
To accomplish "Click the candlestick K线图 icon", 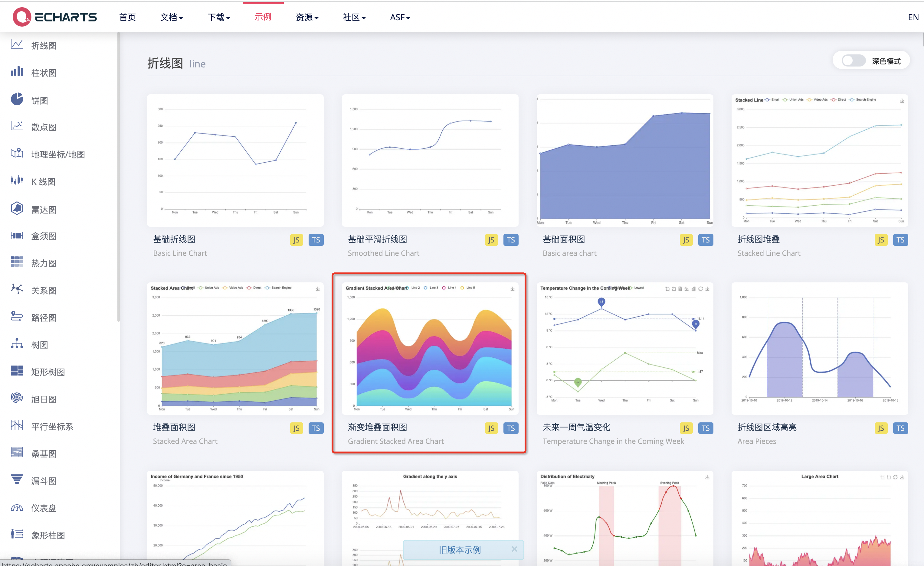I will 17,181.
